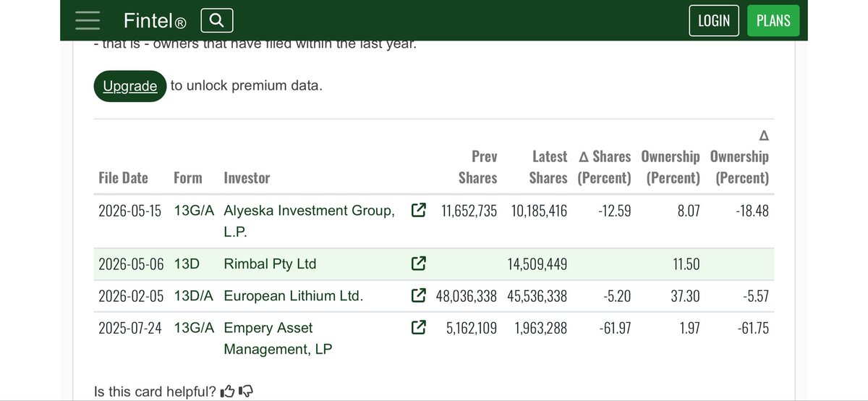Screen dimensions: 868x401
Task: Sort by Prev Shares column header
Action: coord(478,167)
